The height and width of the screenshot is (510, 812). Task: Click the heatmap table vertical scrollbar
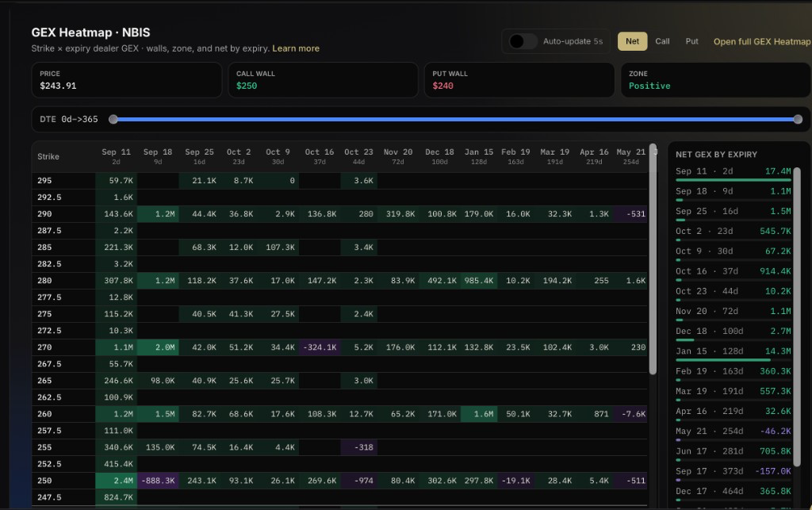(653, 259)
